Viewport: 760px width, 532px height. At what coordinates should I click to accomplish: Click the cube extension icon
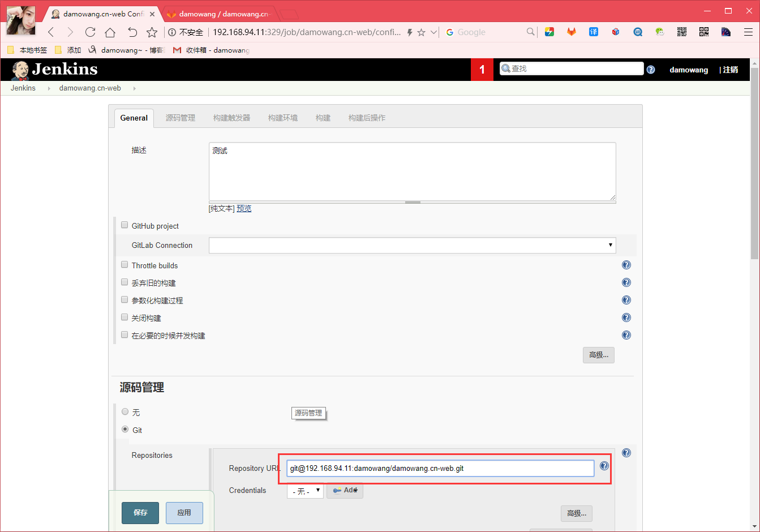pos(616,32)
